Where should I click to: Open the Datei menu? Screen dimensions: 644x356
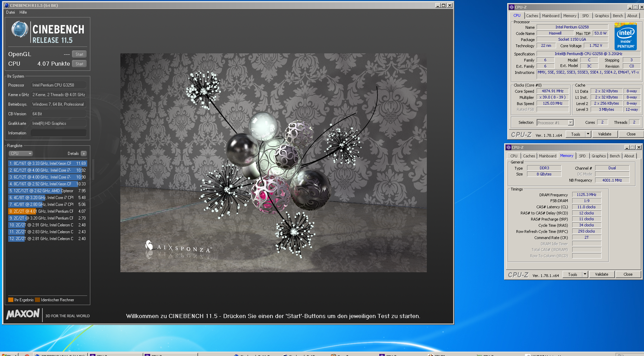click(11, 12)
